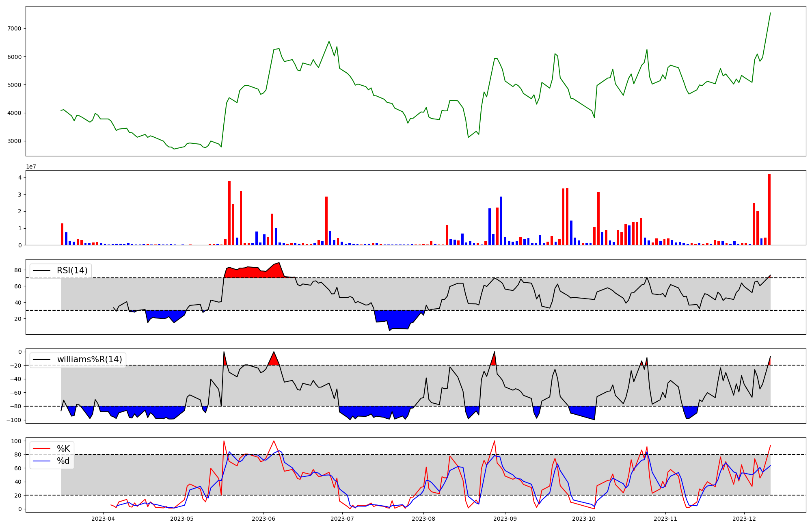Click the 2023-04 date axis label
The image size is (812, 528).
(103, 519)
